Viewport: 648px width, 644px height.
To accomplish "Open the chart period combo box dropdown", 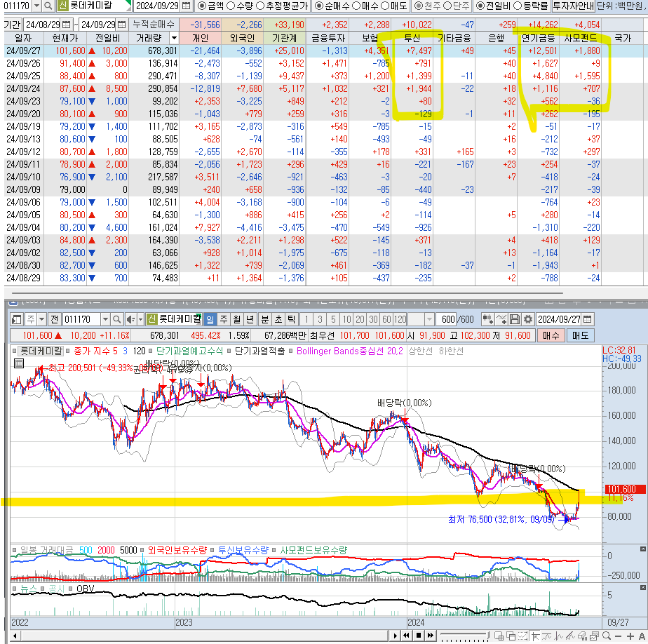I will click(429, 319).
